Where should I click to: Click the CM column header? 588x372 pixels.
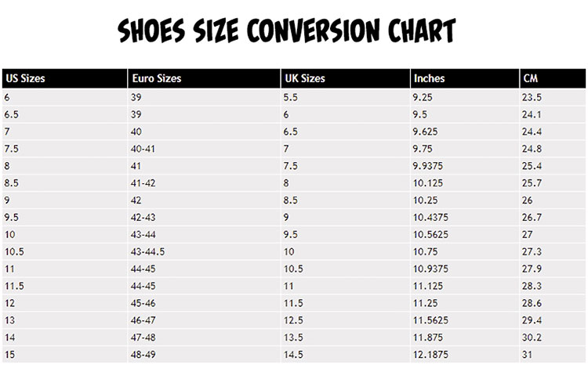click(553, 78)
